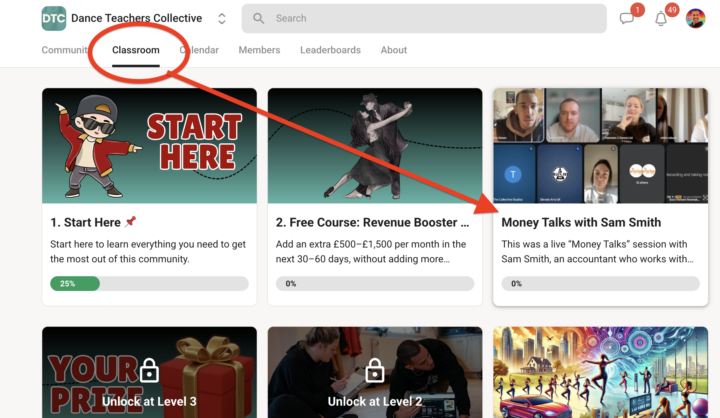Click the '2. Free Course: Revenue Booster' title
The width and height of the screenshot is (720, 418).
coord(372,222)
